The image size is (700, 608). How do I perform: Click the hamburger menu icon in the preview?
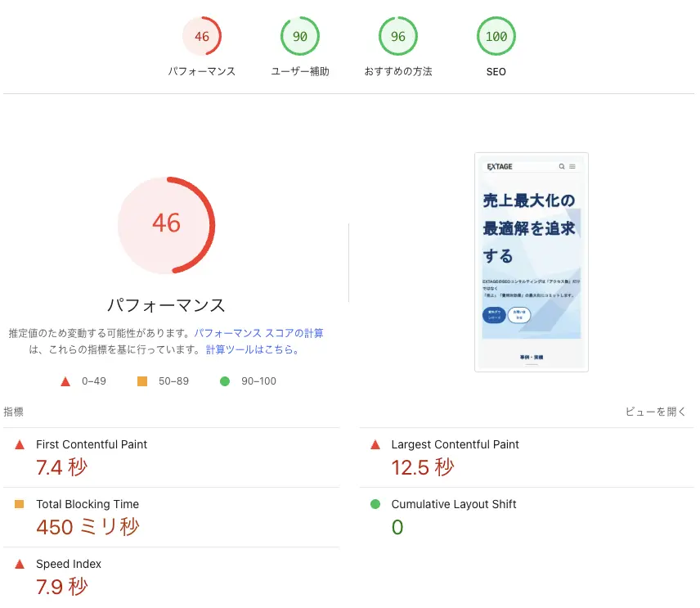pyautogui.click(x=572, y=167)
